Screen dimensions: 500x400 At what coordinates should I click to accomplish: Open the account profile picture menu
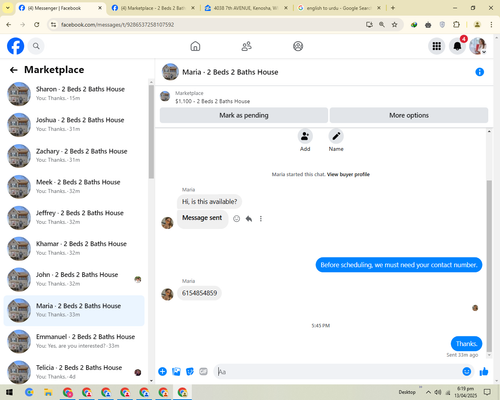[x=478, y=46]
